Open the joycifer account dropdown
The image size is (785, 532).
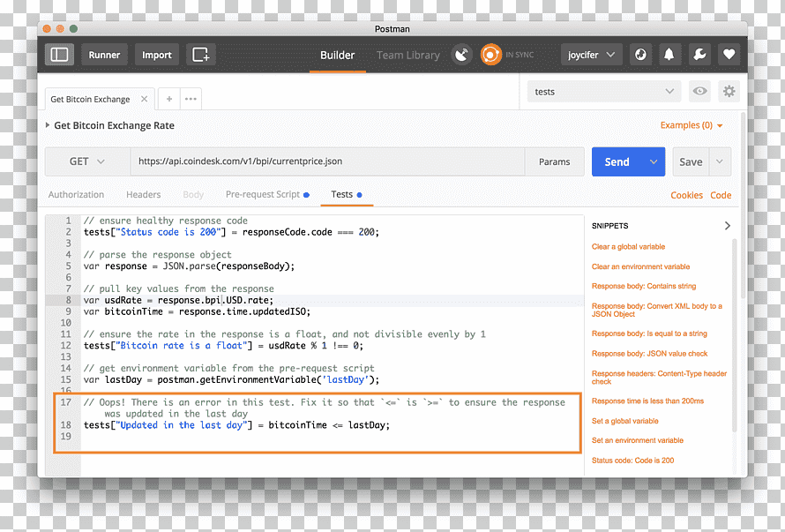coord(591,54)
